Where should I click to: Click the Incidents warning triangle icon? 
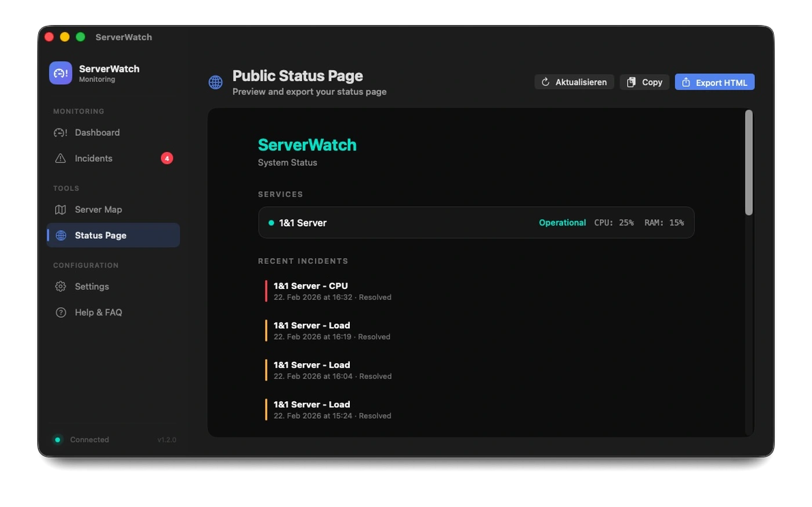(60, 158)
